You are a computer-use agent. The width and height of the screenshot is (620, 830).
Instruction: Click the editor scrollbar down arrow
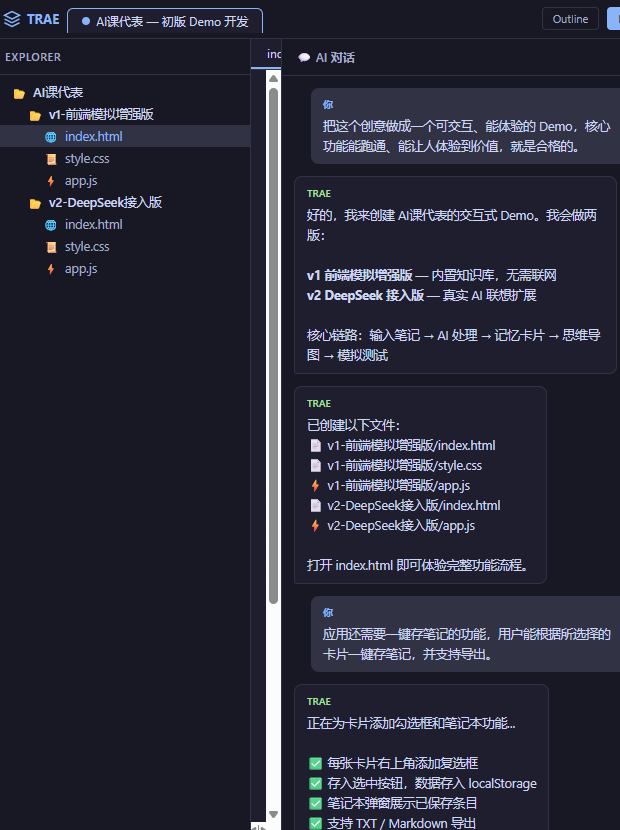tap(273, 814)
